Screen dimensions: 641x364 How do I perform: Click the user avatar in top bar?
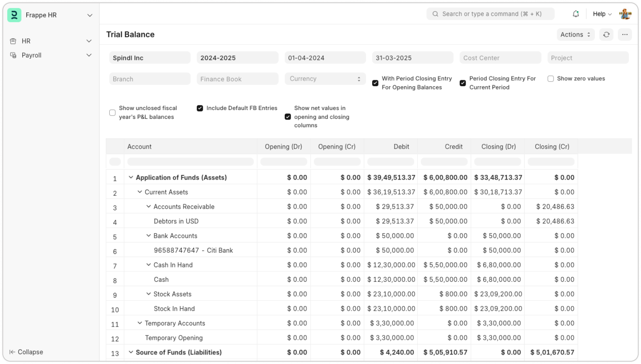tap(625, 14)
